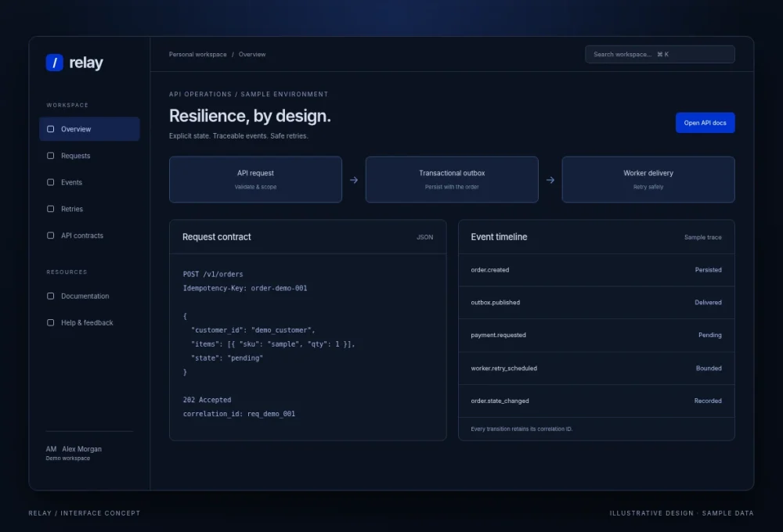The image size is (783, 532).
Task: Click the Requests square icon in sidebar
Action: pos(50,156)
